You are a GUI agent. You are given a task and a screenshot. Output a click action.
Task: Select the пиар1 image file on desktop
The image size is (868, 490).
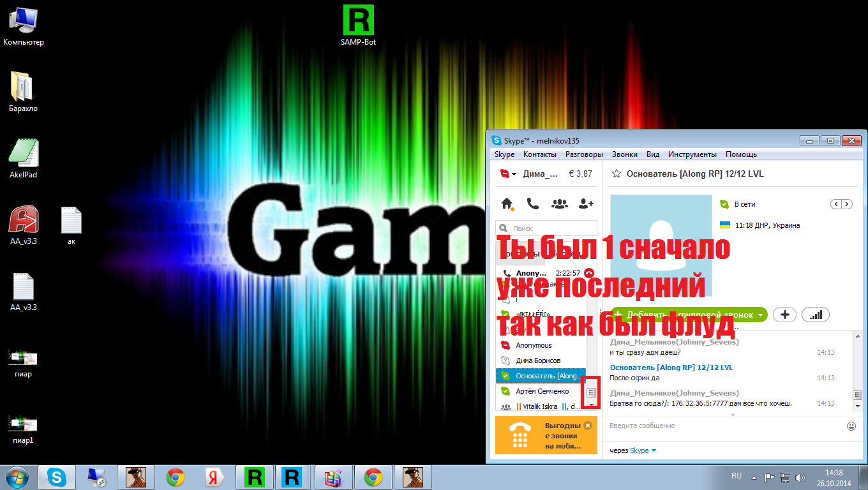23,428
